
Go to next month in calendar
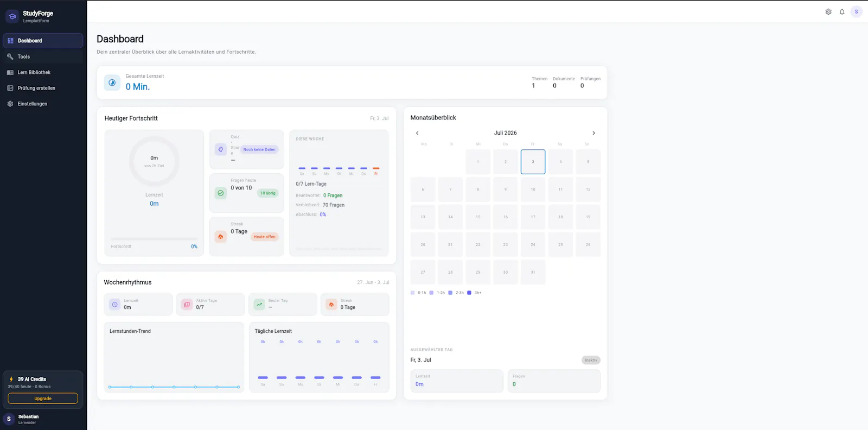click(x=593, y=133)
